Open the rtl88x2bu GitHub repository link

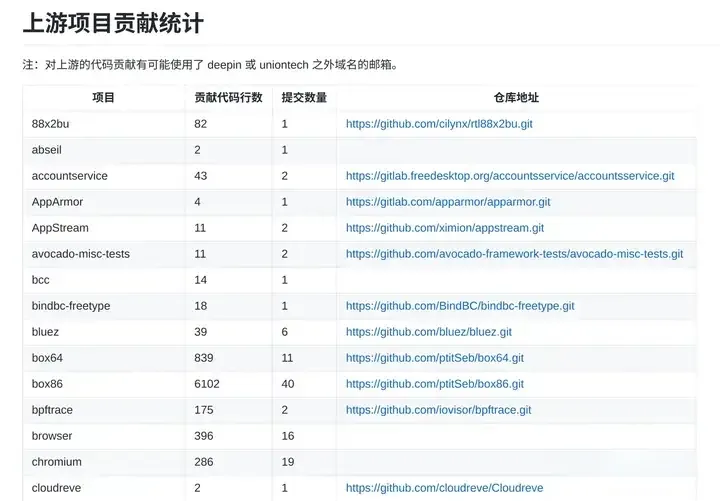click(x=439, y=124)
